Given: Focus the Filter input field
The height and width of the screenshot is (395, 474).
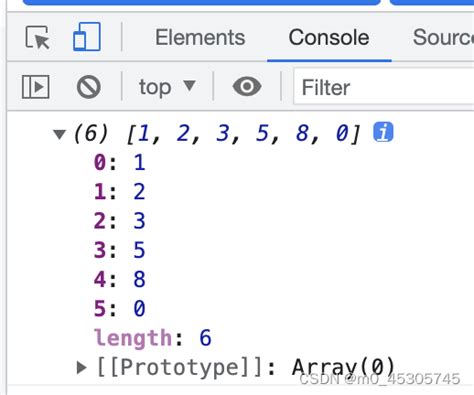Looking at the screenshot, I should click(384, 87).
